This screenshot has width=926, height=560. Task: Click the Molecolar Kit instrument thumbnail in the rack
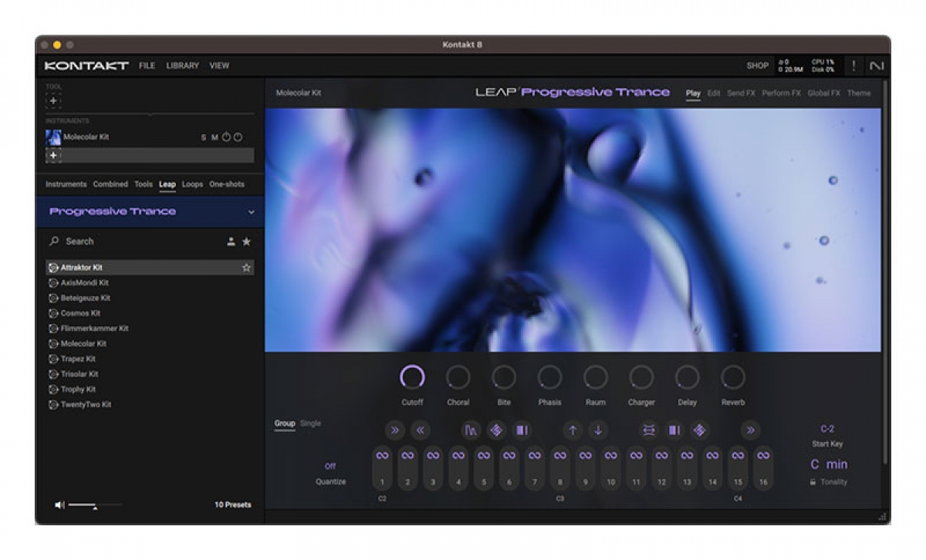coord(53,137)
